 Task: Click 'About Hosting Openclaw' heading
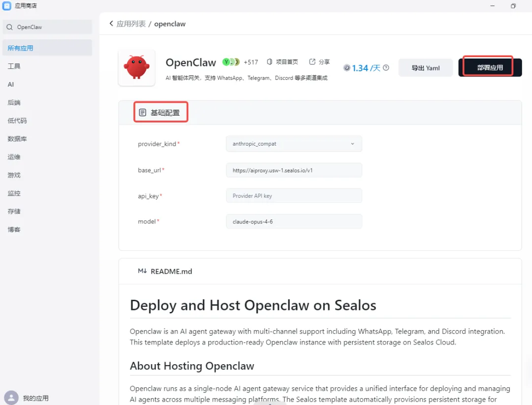(192, 366)
